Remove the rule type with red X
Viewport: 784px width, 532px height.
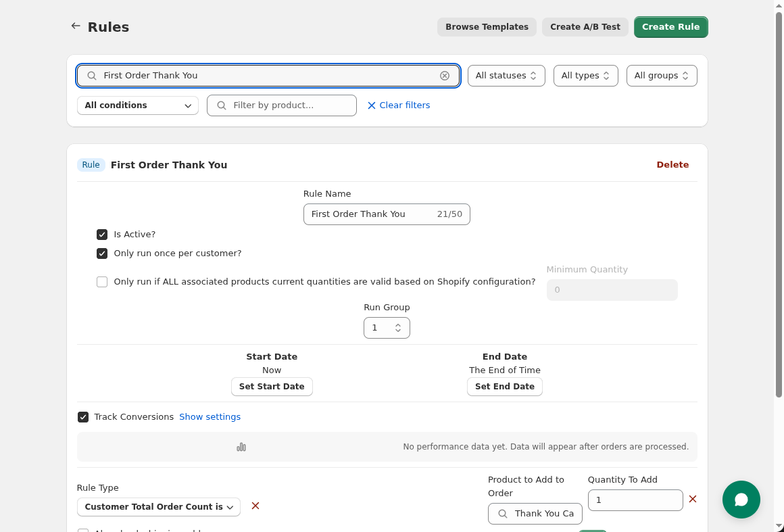(x=255, y=506)
